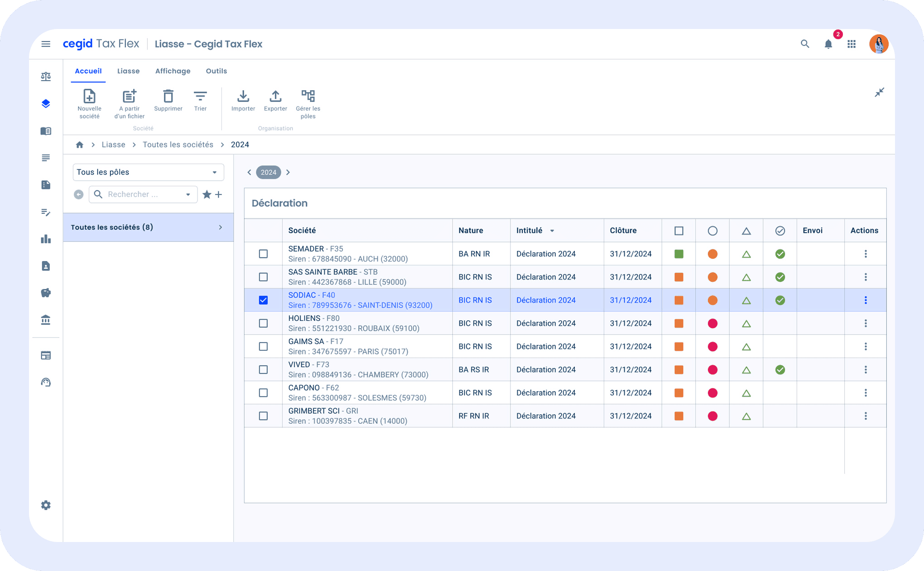Click the piggy bank sidebar icon

pyautogui.click(x=46, y=293)
